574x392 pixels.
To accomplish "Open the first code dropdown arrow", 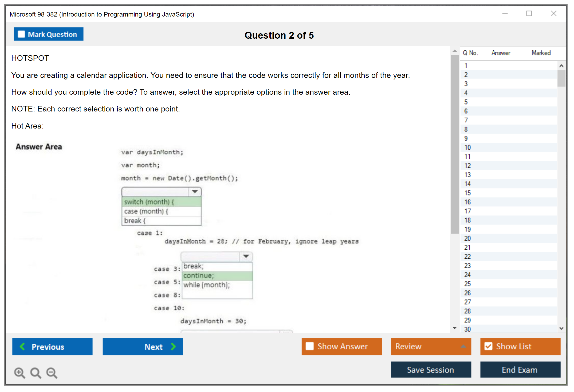I will pyautogui.click(x=195, y=192).
